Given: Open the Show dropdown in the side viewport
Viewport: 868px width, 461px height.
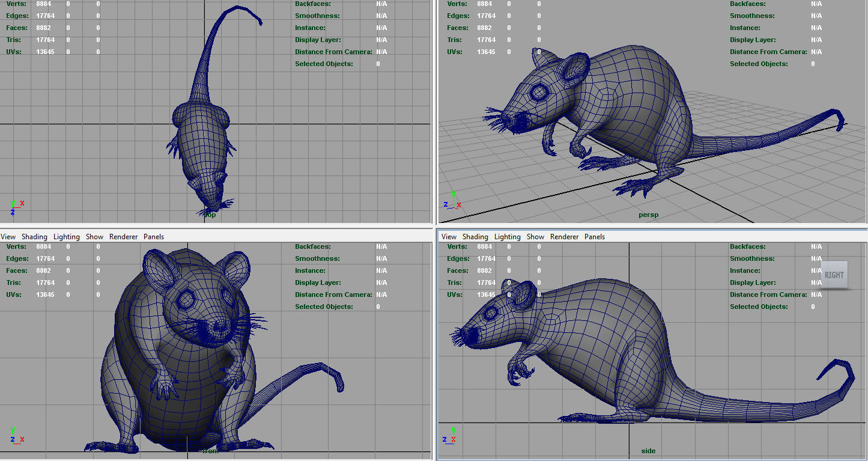Looking at the screenshot, I should (x=535, y=236).
